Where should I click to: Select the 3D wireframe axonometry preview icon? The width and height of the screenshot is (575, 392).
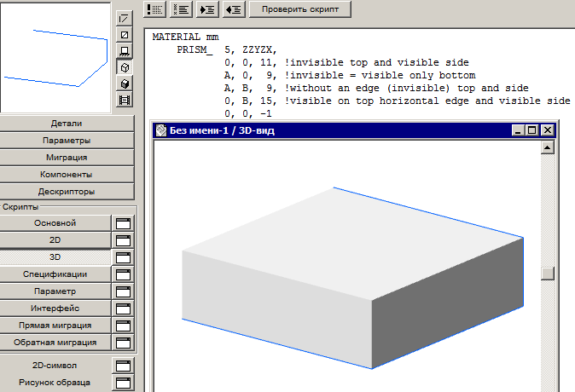(x=125, y=67)
